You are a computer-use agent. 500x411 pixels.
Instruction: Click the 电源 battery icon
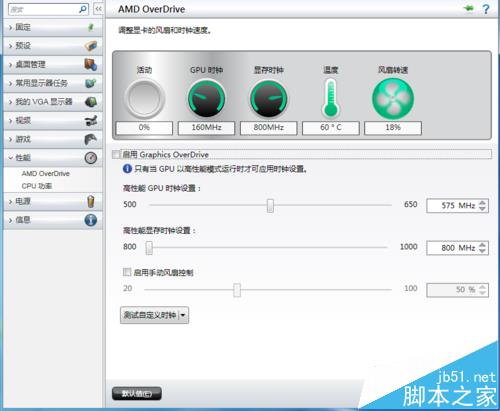(91, 201)
